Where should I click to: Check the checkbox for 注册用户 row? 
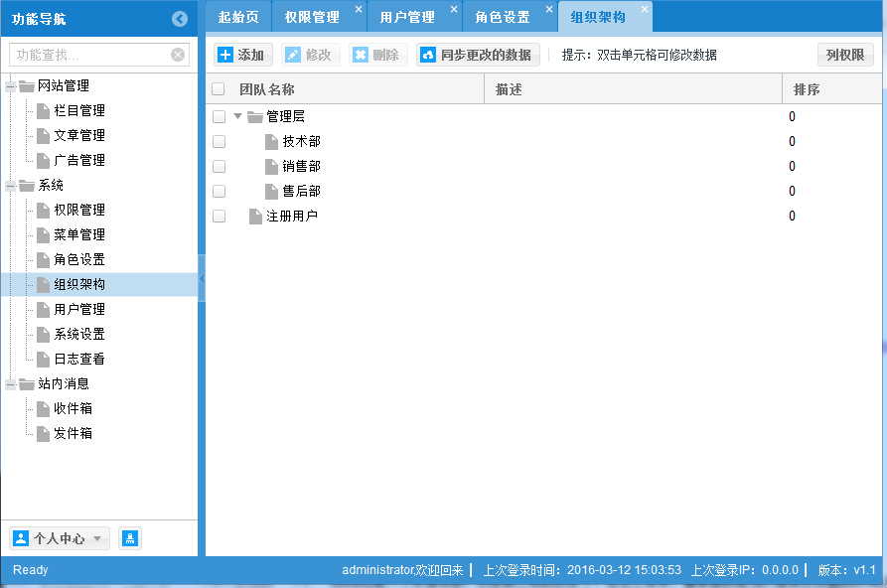[x=219, y=216]
